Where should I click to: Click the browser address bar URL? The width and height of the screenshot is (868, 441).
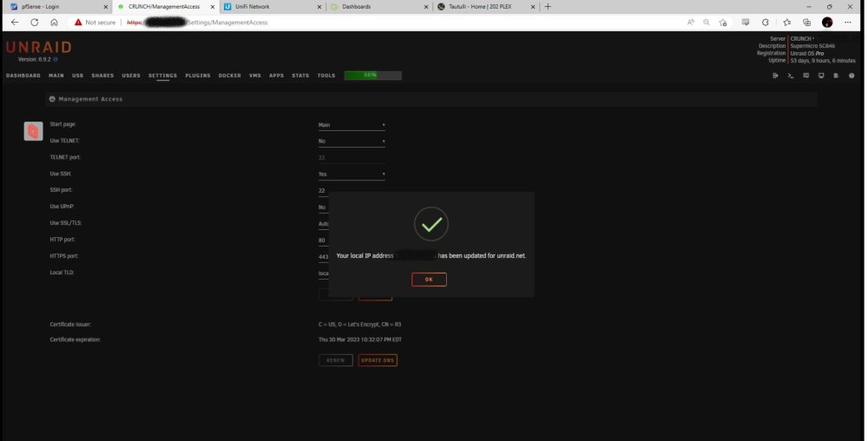pyautogui.click(x=197, y=22)
